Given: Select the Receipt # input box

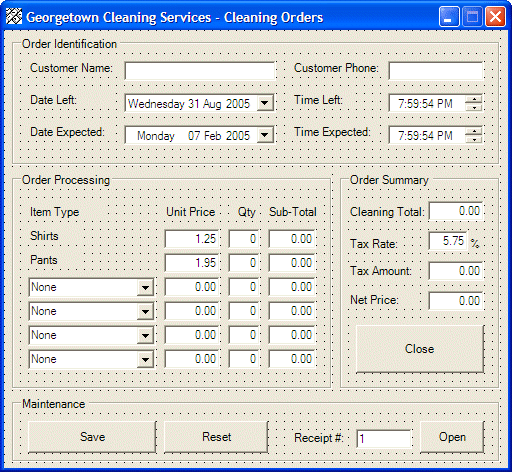Looking at the screenshot, I should [x=384, y=438].
